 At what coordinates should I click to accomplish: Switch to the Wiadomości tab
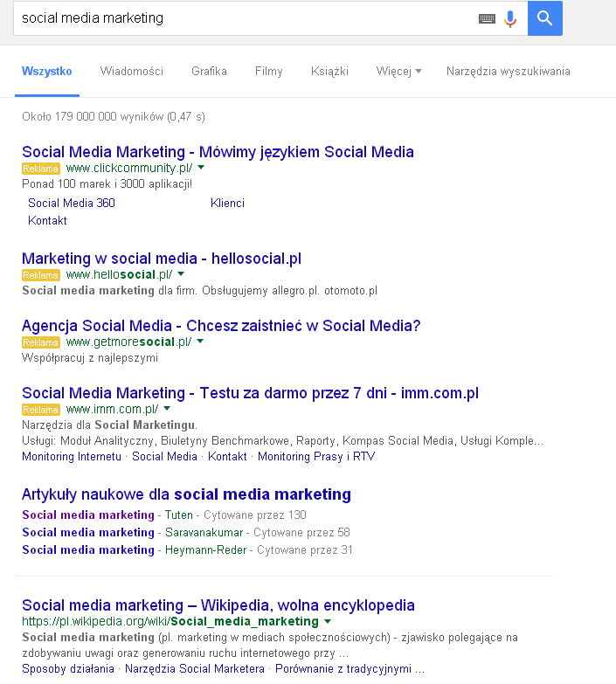pos(131,72)
